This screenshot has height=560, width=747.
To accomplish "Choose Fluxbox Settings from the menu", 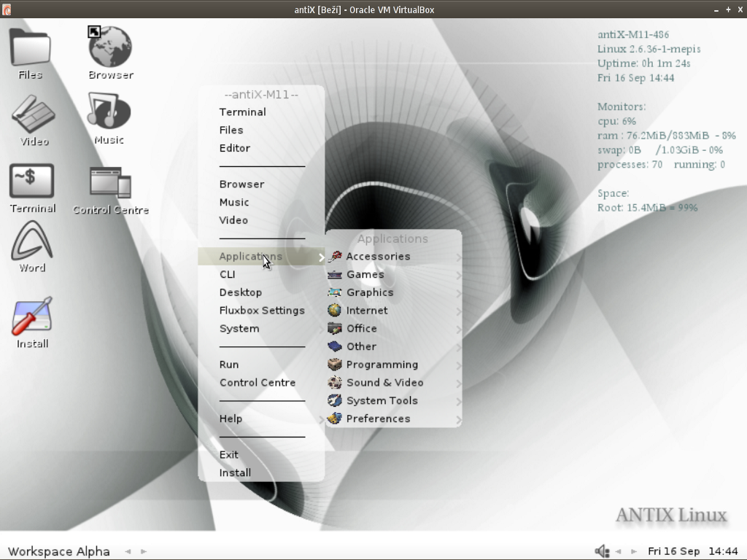I will pos(262,311).
